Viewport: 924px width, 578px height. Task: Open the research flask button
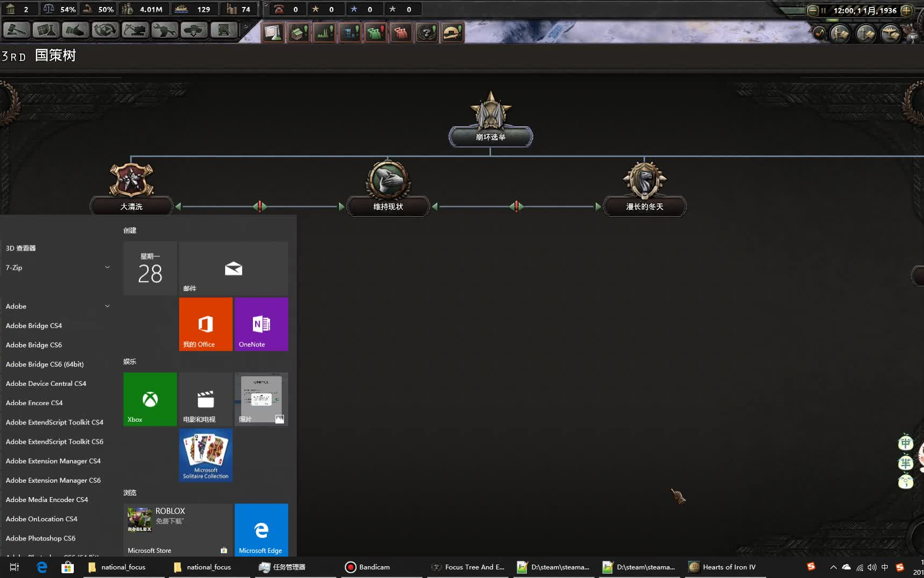click(x=46, y=31)
